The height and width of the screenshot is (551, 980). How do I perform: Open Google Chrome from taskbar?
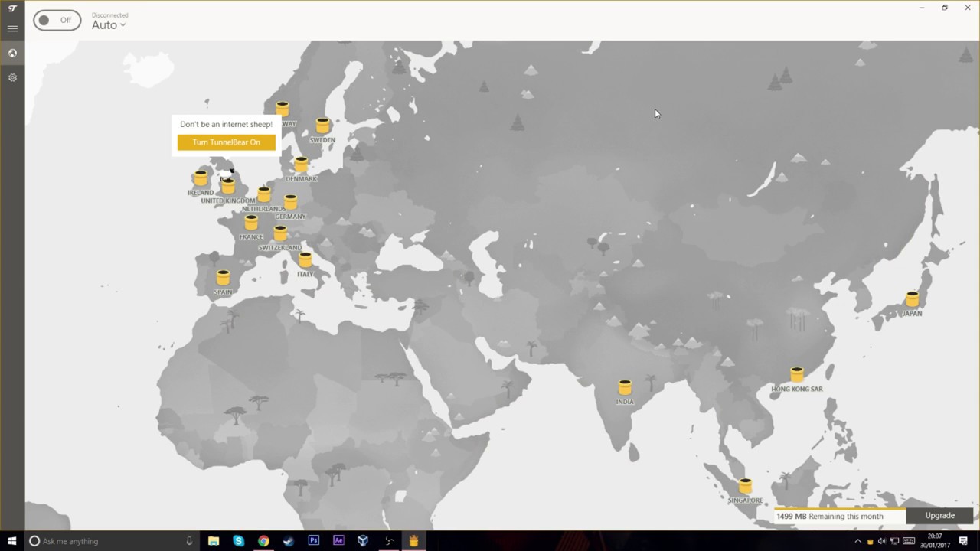(263, 541)
